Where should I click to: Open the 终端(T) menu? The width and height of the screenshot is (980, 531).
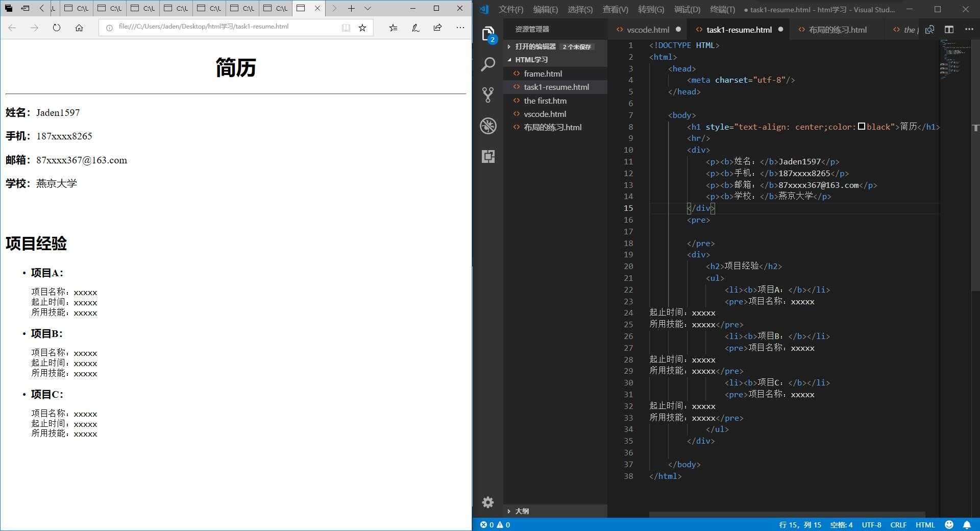723,9
